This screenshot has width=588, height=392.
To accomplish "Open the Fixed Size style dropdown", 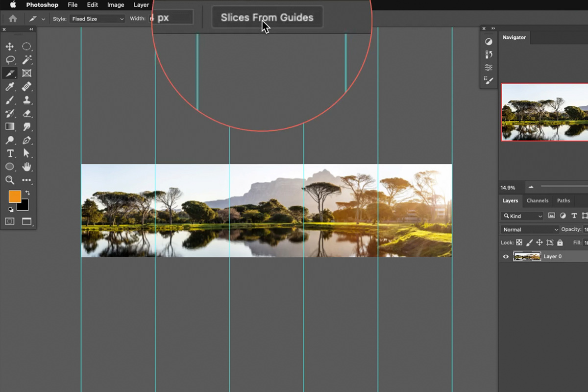I will (97, 18).
